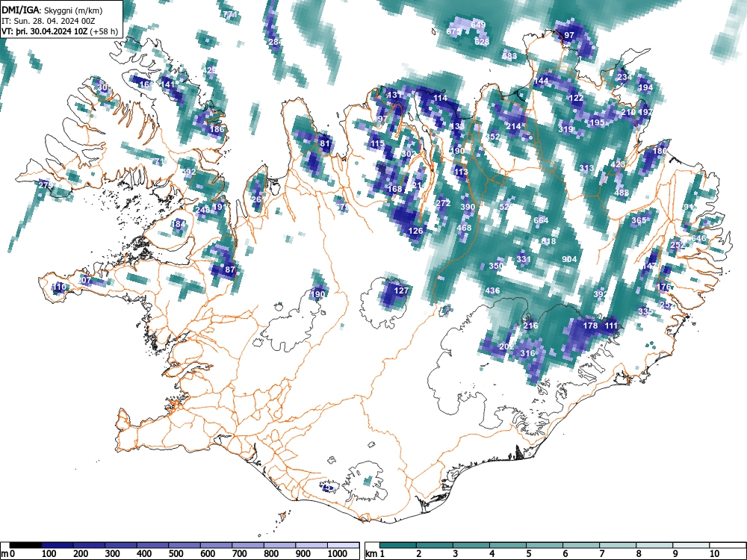Select the navy swatch between 100 and 200
This screenshot has width=747, height=560.
(x=58, y=545)
